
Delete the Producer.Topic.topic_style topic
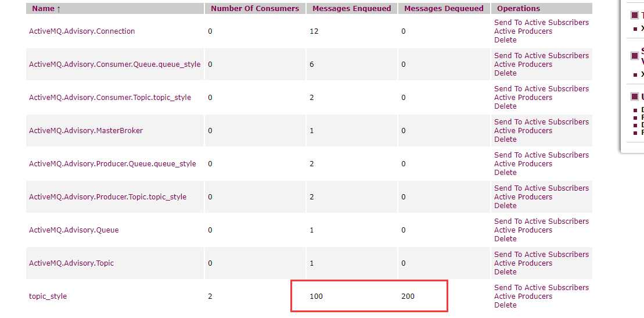point(505,205)
